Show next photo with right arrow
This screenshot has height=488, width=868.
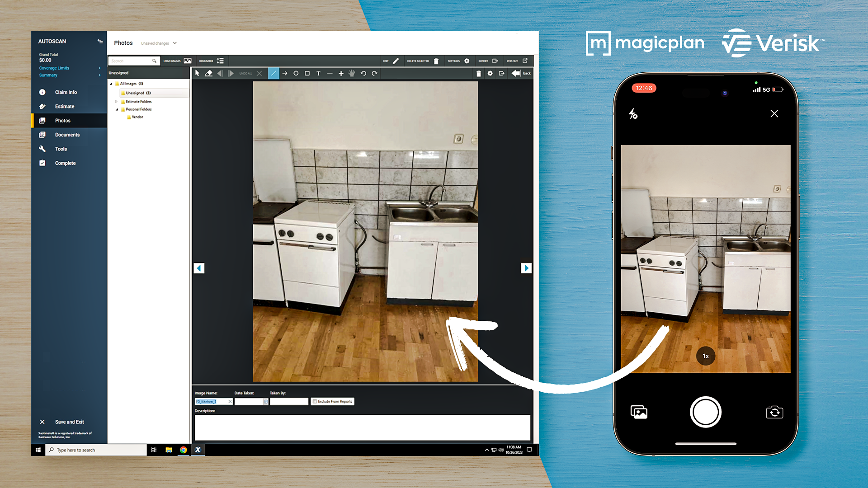pos(526,268)
